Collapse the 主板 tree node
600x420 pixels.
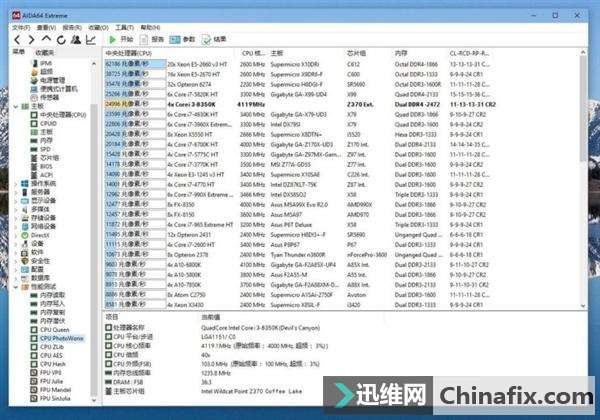(x=16, y=106)
